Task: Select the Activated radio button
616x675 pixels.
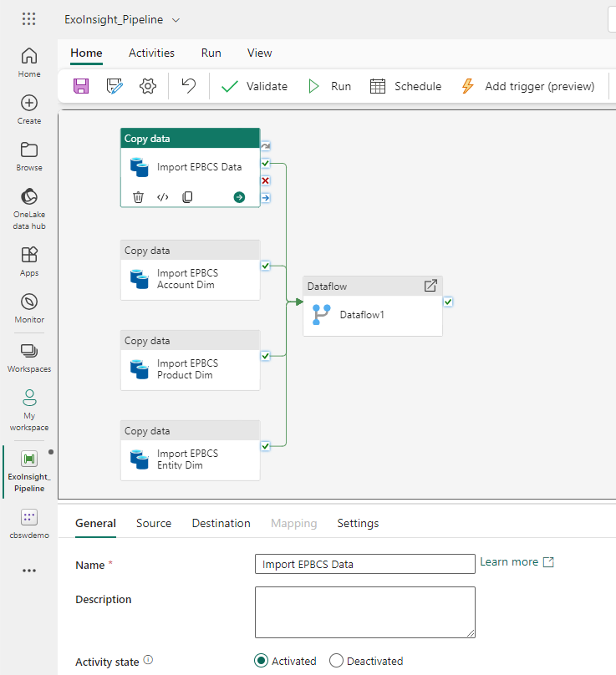Action: pos(262,661)
